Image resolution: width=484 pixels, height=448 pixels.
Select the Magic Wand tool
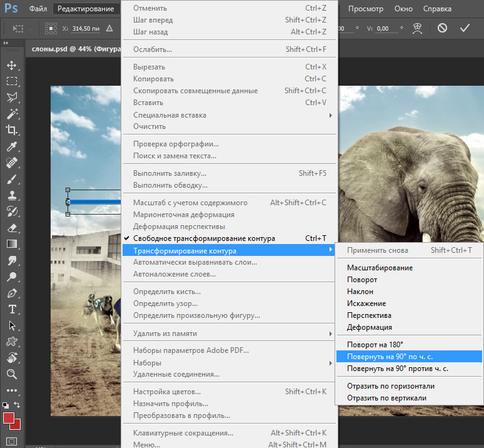click(x=11, y=114)
